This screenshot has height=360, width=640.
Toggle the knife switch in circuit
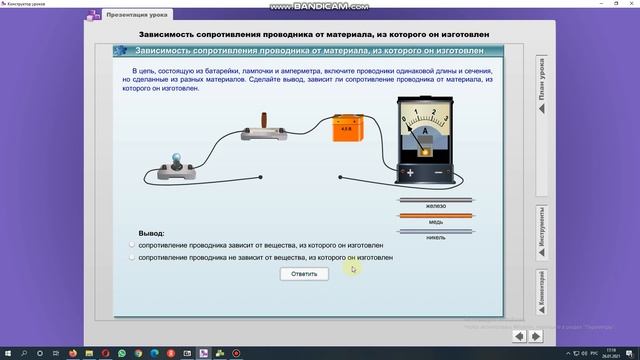[x=264, y=128]
